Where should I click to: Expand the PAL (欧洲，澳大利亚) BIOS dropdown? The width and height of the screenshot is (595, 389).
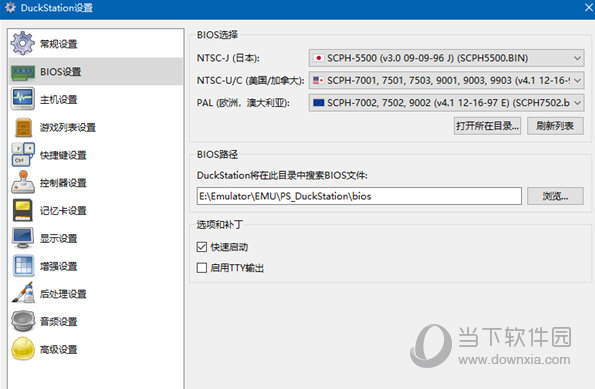coord(446,103)
